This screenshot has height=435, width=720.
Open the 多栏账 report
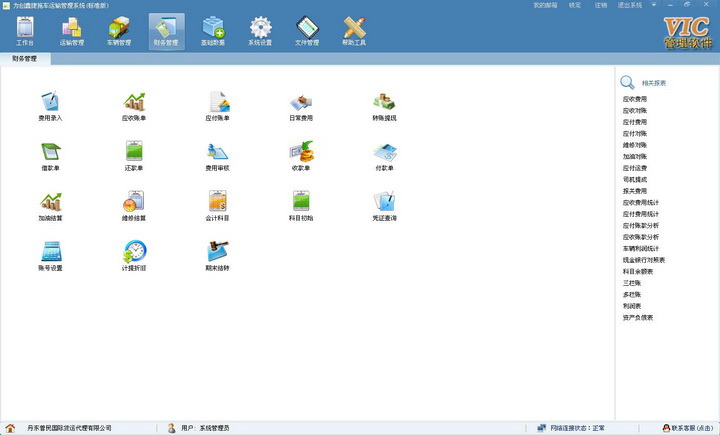(632, 294)
